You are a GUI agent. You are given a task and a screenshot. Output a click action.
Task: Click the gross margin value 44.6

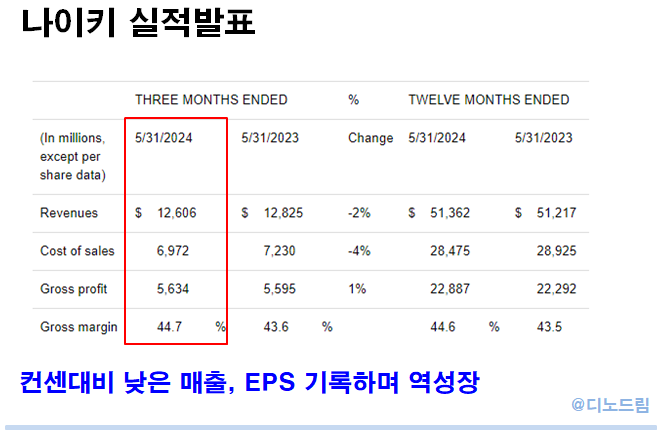click(x=443, y=327)
